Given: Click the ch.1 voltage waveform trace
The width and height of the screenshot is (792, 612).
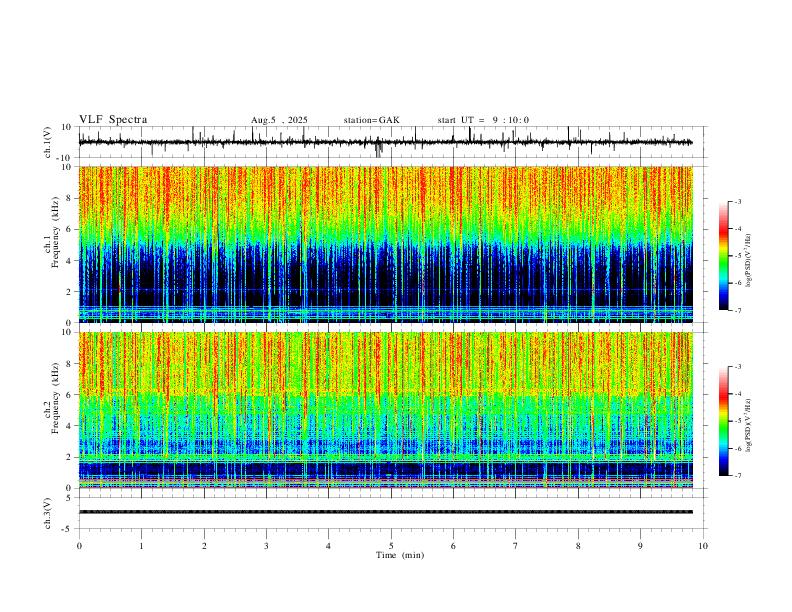Looking at the screenshot, I should click(385, 142).
